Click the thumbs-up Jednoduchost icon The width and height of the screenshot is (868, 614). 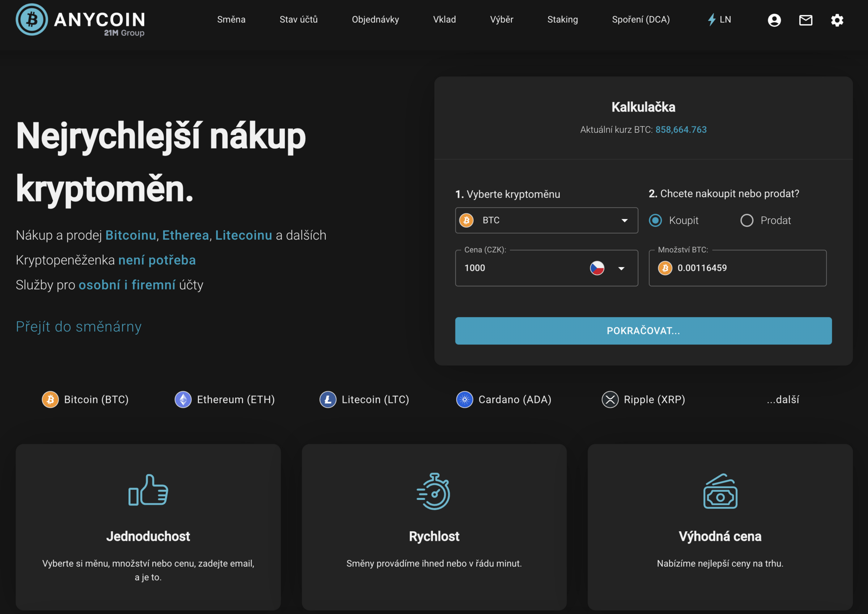(148, 490)
